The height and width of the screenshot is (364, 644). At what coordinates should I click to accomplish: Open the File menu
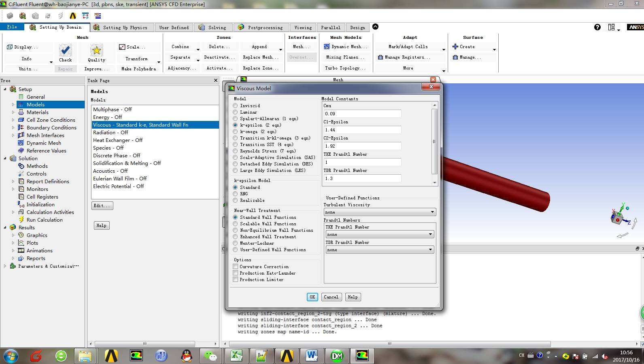tap(12, 27)
